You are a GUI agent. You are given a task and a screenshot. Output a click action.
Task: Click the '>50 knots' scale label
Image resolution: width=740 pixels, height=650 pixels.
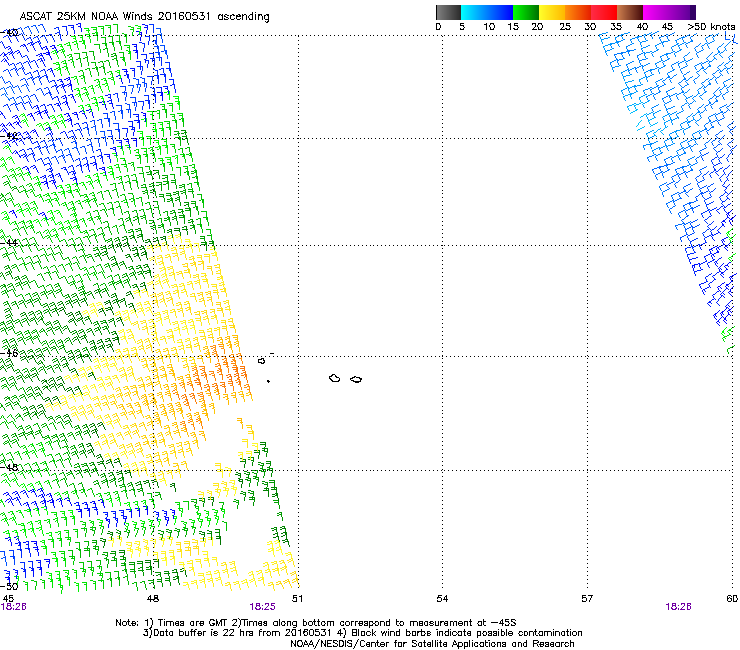(711, 27)
